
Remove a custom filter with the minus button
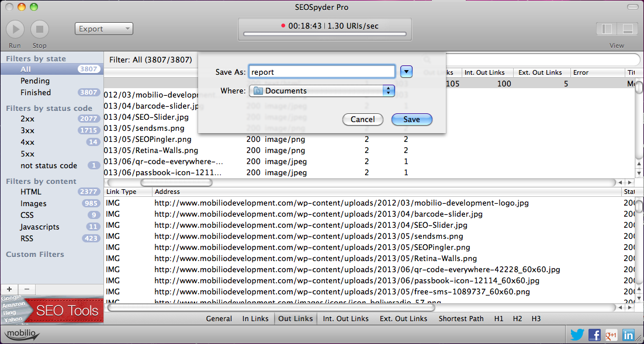click(x=27, y=289)
